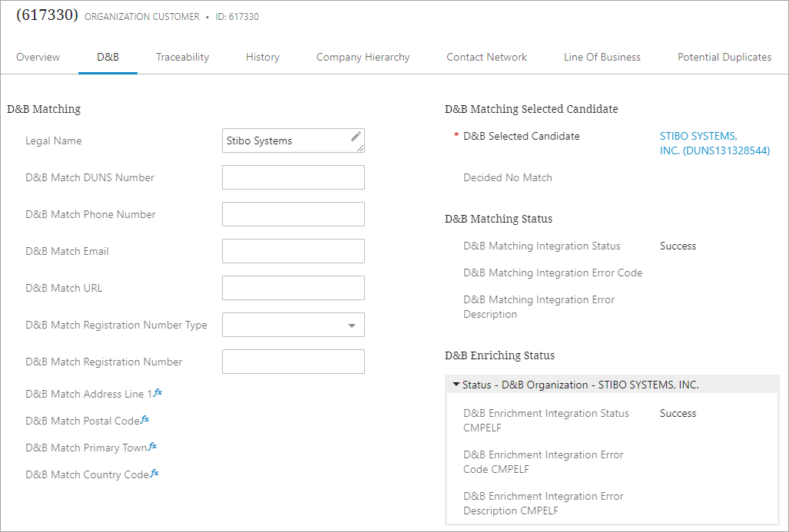
Task: Click the fx icon beside Postal Code
Action: pos(145,420)
